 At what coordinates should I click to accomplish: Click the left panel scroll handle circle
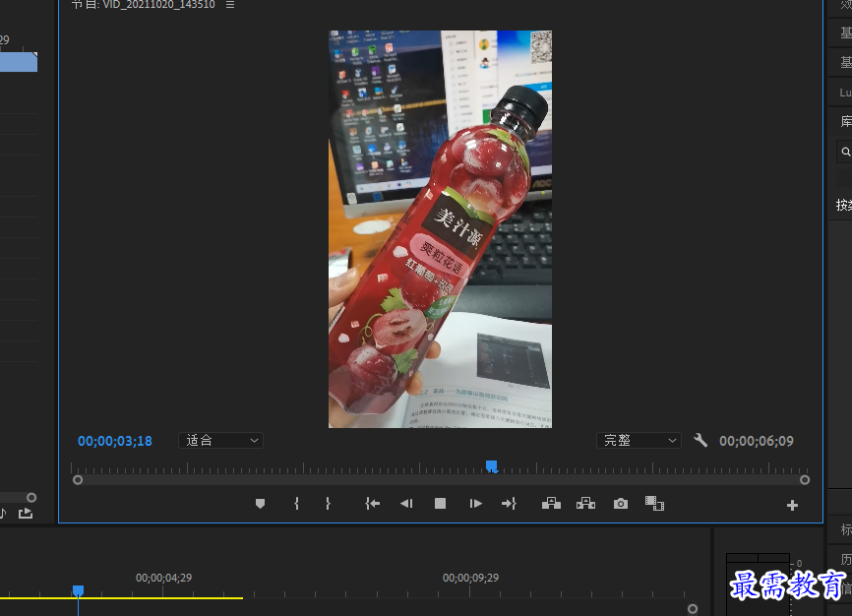click(x=31, y=498)
